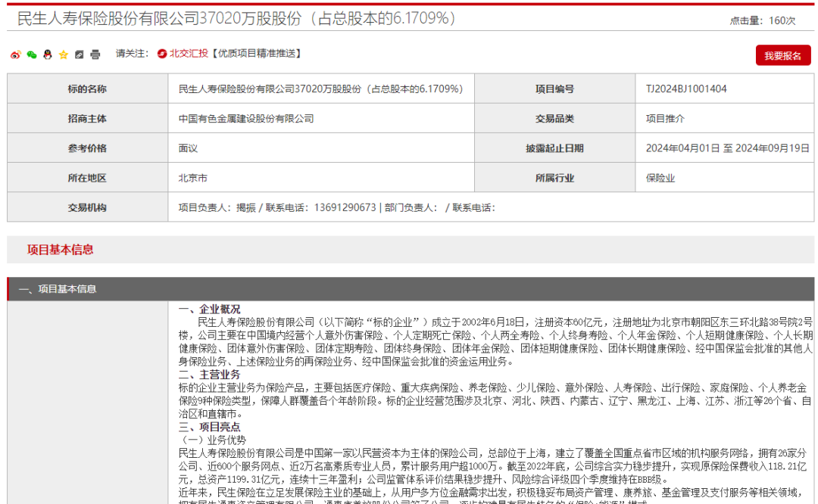The image size is (818, 504).
Task: Share the listing to QQ
Action: coord(47,54)
